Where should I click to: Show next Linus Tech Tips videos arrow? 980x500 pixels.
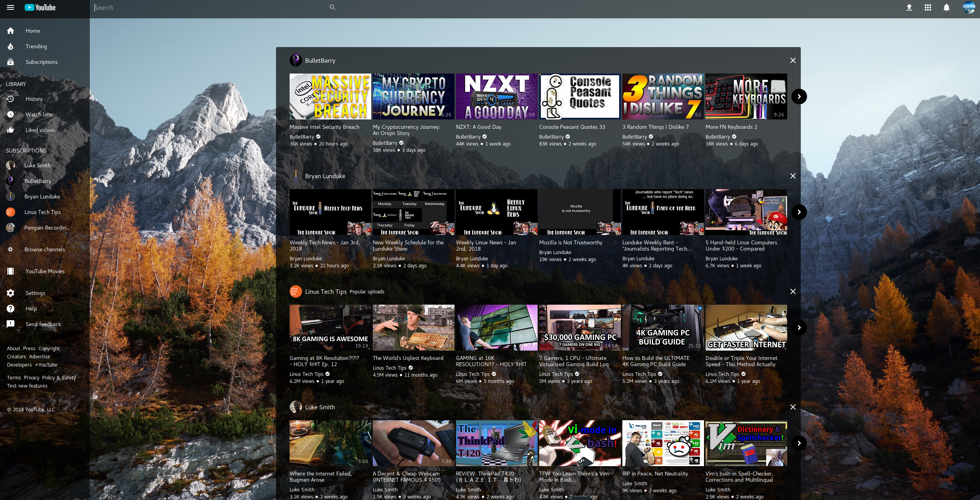[799, 328]
